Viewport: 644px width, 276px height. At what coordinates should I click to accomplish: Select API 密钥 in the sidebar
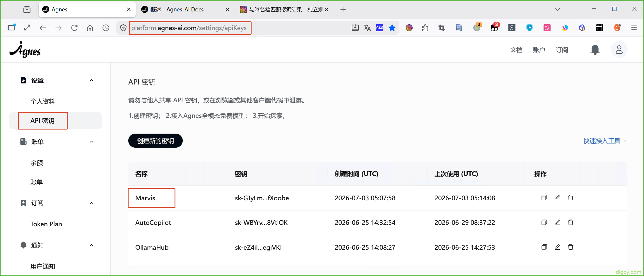[x=42, y=120]
